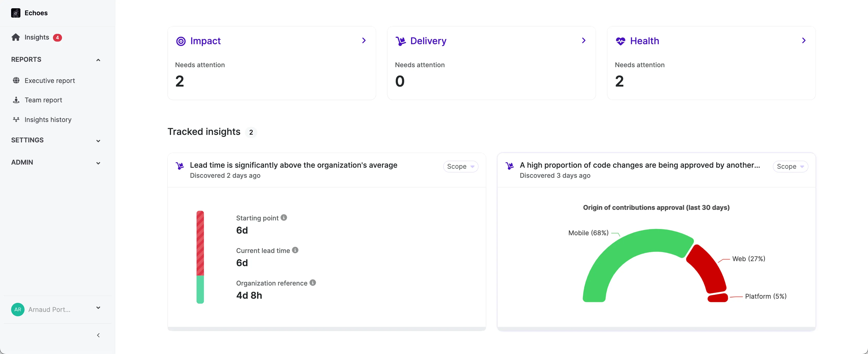
Task: Go to Team report
Action: click(43, 100)
